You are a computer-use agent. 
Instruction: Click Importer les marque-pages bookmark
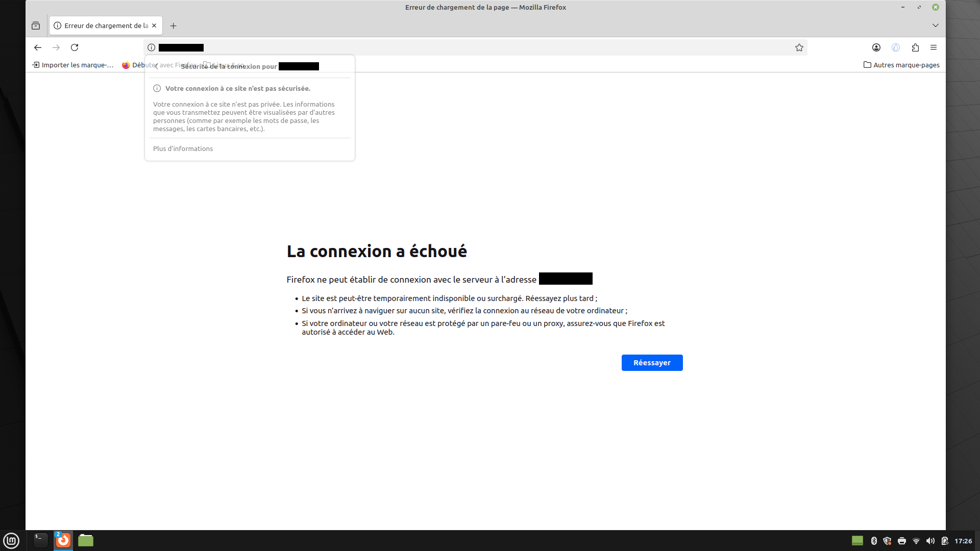[x=72, y=65]
